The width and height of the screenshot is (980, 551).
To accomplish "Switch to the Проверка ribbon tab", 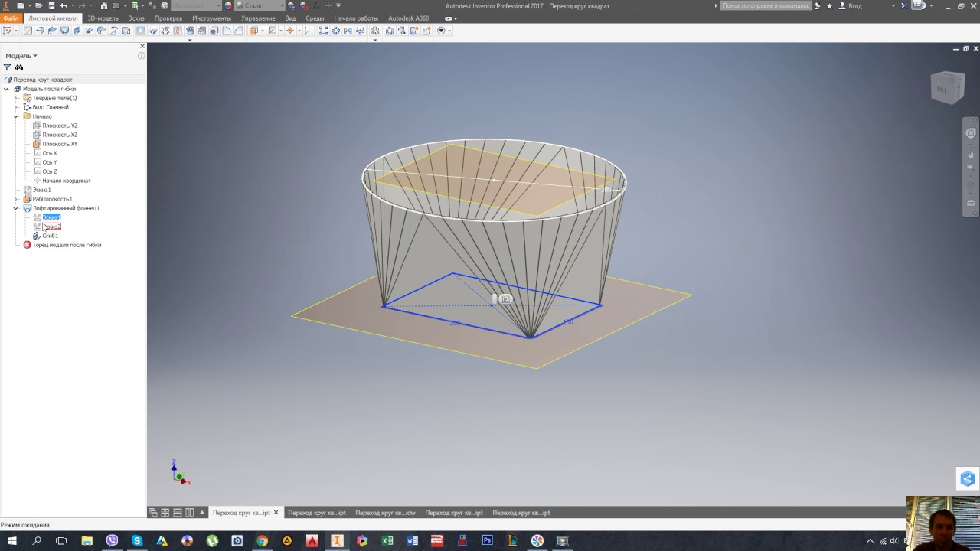I will click(x=168, y=18).
